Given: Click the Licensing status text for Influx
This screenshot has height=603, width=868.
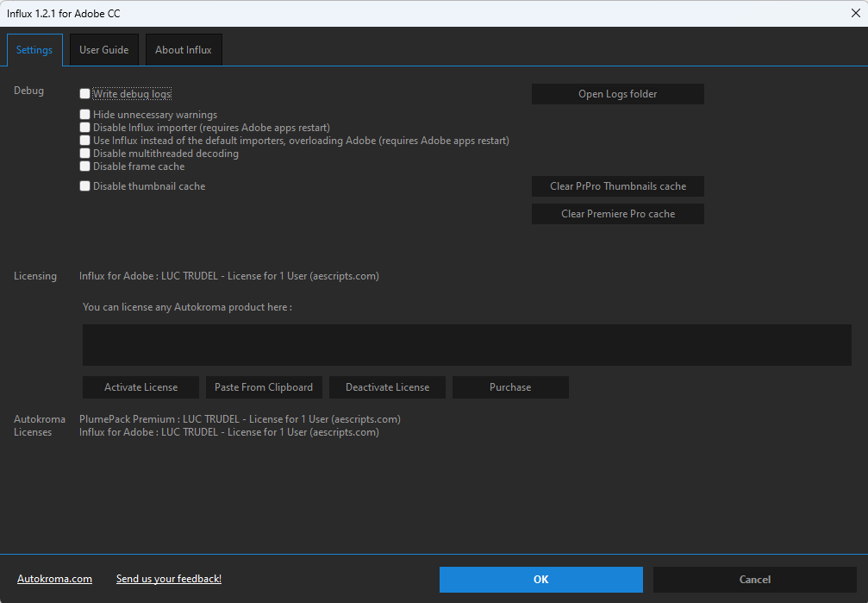Looking at the screenshot, I should 229,276.
